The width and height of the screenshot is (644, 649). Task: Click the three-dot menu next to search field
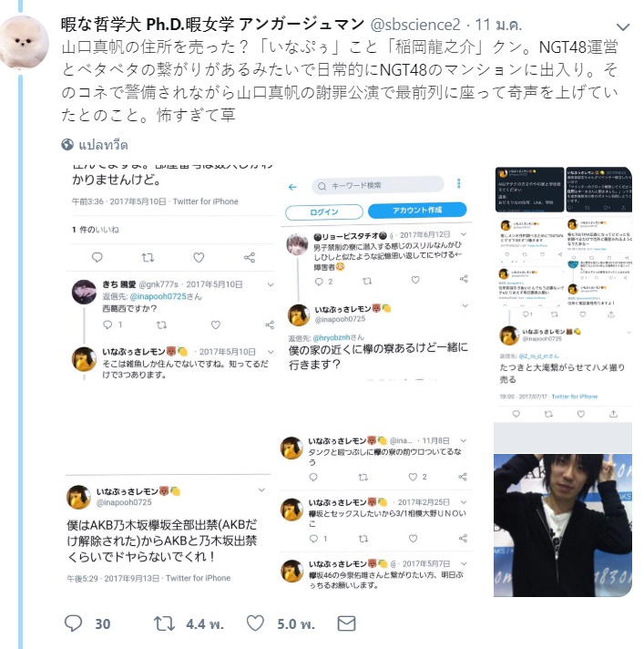click(x=458, y=183)
